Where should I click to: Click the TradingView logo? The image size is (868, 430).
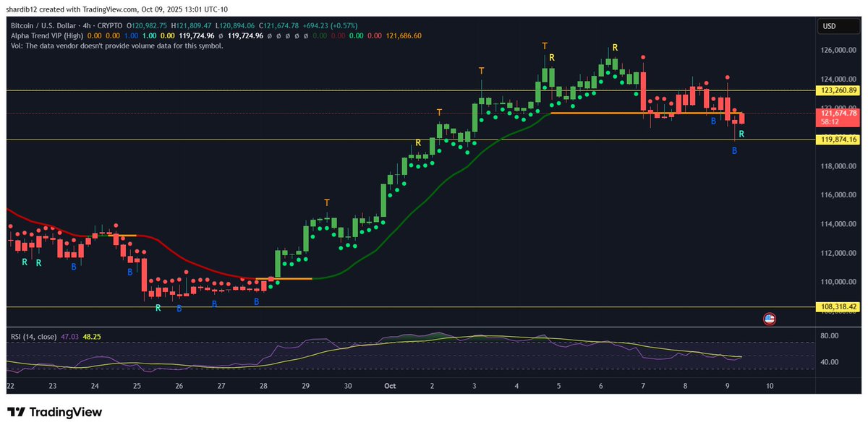pos(55,412)
